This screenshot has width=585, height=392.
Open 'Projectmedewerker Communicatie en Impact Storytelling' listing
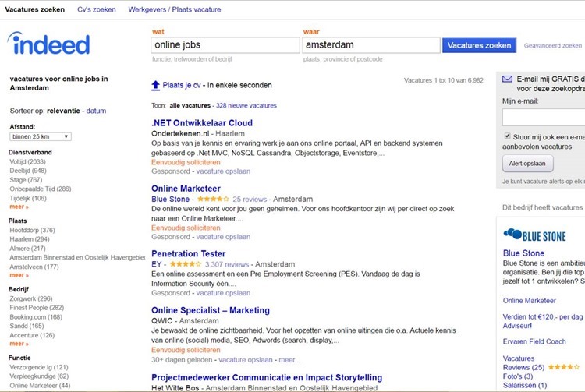[267, 377]
